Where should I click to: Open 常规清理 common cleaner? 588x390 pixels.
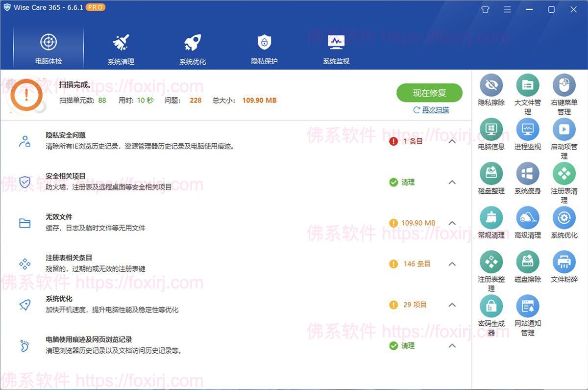(x=490, y=218)
